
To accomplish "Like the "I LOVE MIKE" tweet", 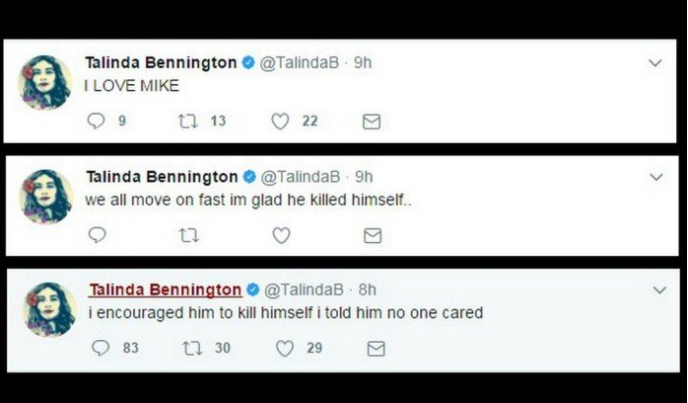I will pos(280,121).
